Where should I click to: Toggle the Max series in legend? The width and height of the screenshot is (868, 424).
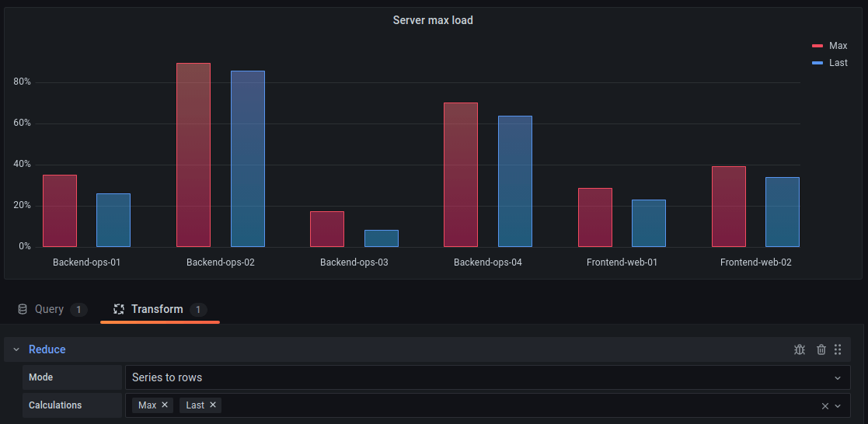point(838,46)
